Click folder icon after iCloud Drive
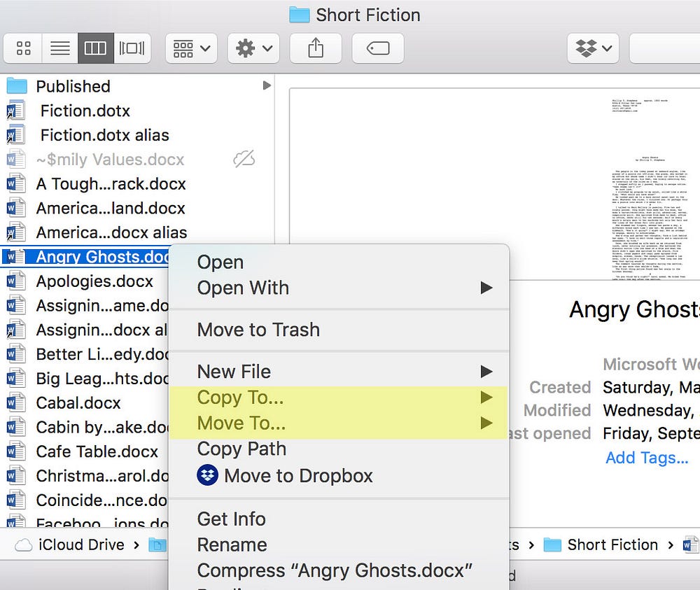 tap(157, 545)
